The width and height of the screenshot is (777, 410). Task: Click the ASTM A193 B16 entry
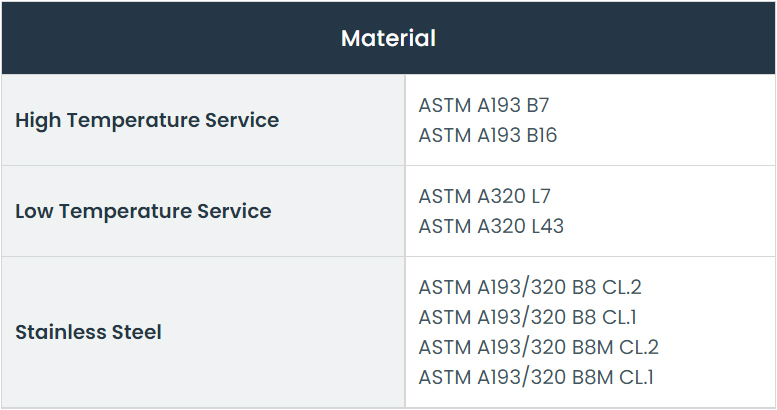click(x=488, y=135)
